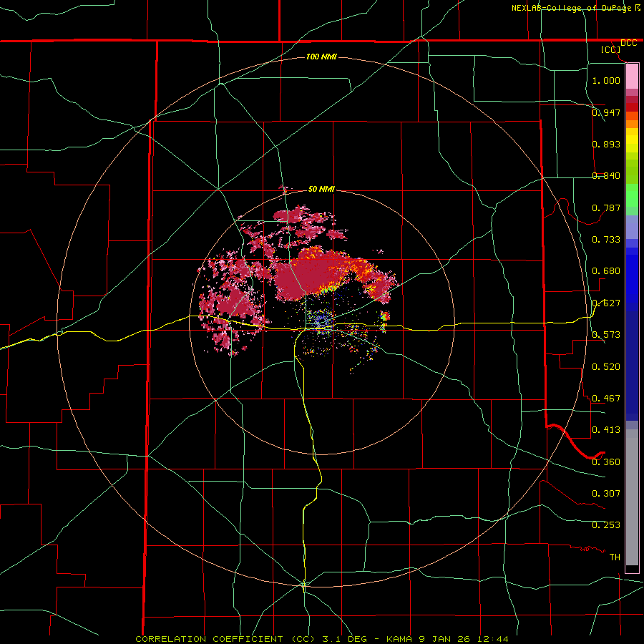Click the 100 NMI range ring label
The width and height of the screenshot is (644, 644).
coord(321,57)
